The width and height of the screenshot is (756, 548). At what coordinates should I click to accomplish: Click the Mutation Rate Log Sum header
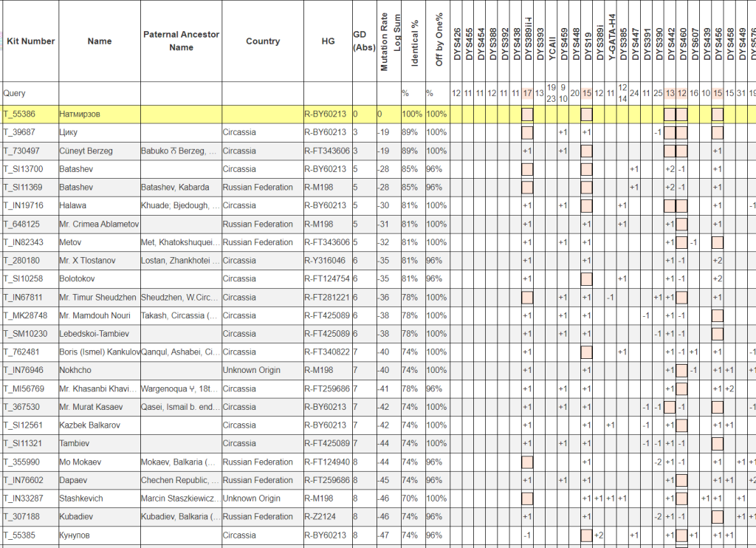coord(390,43)
